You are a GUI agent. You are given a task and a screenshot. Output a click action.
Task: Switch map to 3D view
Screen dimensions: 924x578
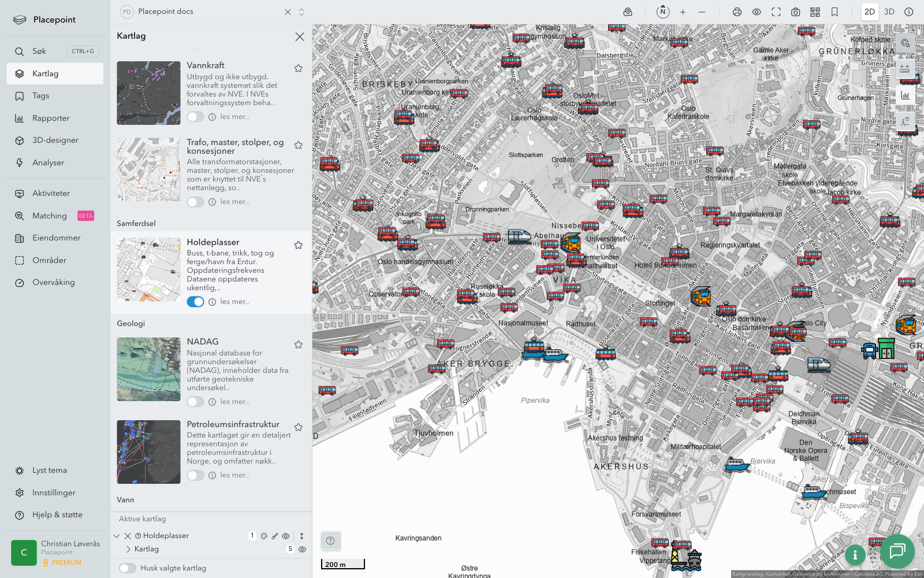click(889, 12)
